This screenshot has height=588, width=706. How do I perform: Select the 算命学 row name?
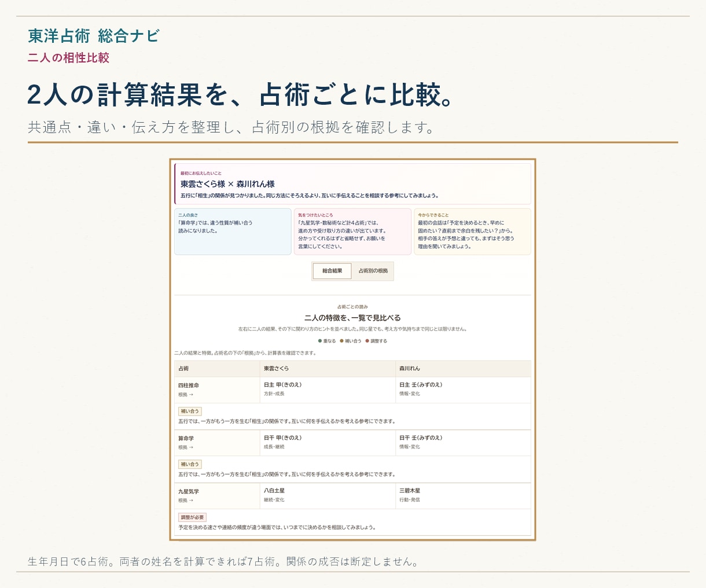point(186,438)
